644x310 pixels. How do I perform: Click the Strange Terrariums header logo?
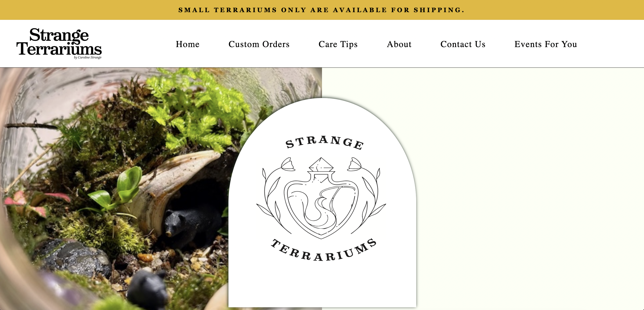point(59,43)
